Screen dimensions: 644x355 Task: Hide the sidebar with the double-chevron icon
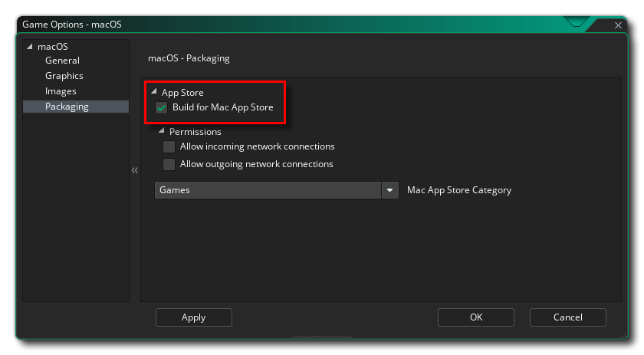click(x=135, y=170)
